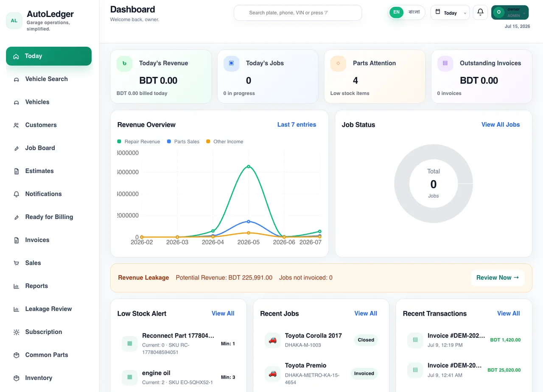The width and height of the screenshot is (543, 392).
Task: Navigate to Leakage Review
Action: pos(49,309)
